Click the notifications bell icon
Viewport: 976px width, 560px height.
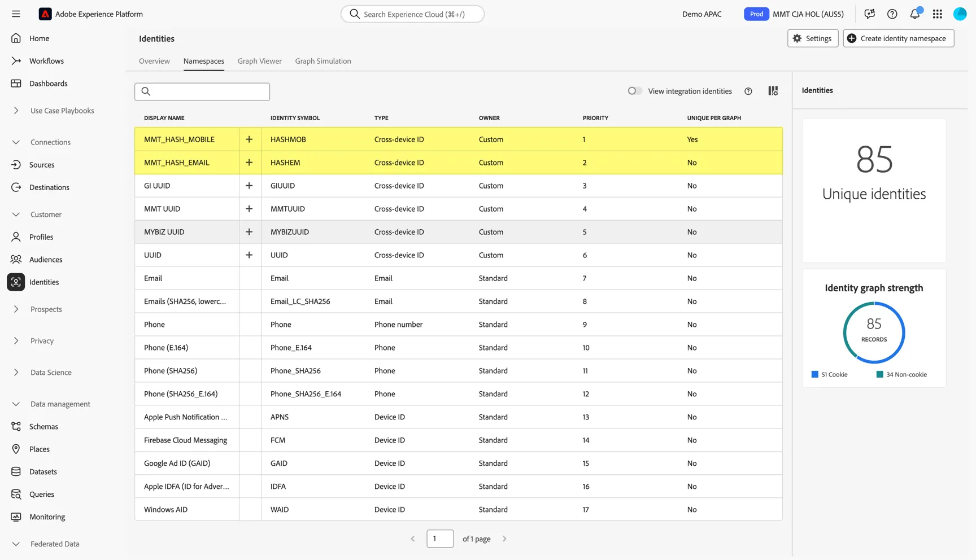[x=915, y=14]
